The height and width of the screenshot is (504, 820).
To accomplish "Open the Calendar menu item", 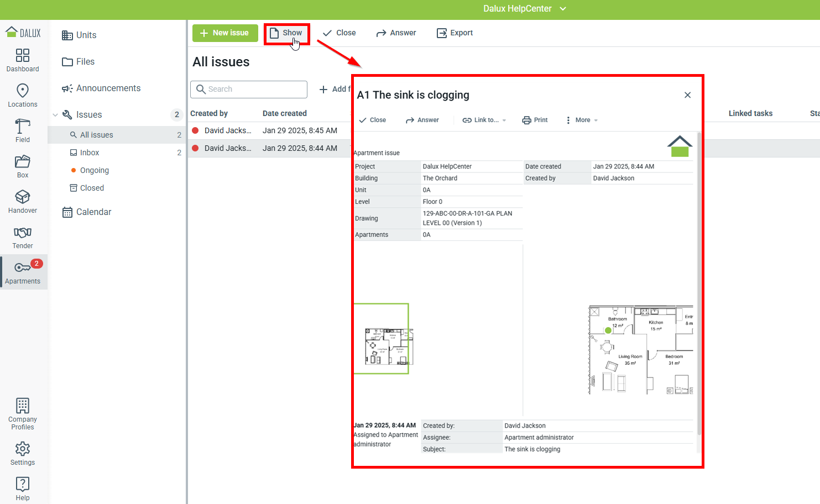I will tap(93, 212).
